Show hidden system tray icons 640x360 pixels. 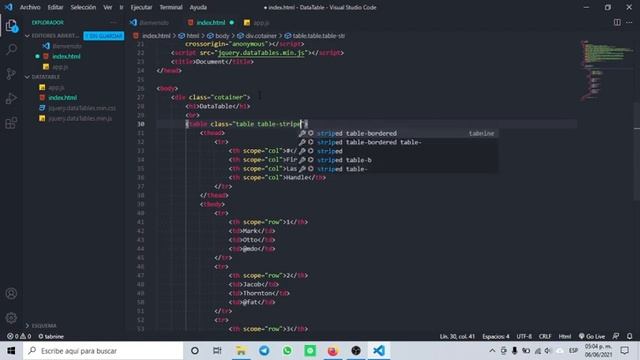pos(492,351)
